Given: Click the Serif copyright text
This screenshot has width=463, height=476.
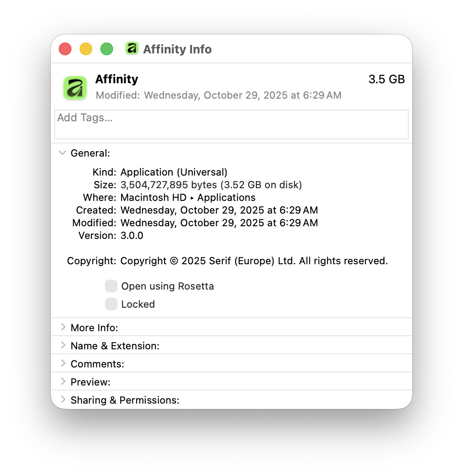Looking at the screenshot, I should pos(254,261).
